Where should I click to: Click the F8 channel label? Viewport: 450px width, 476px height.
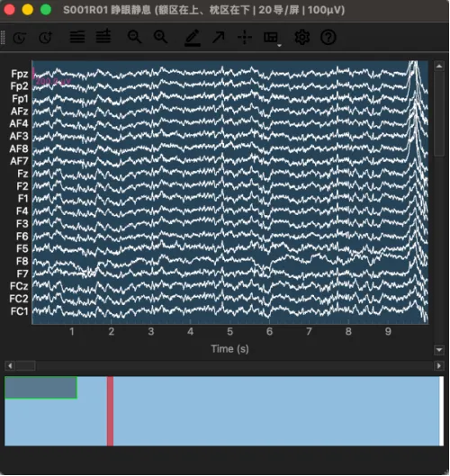coord(22,261)
